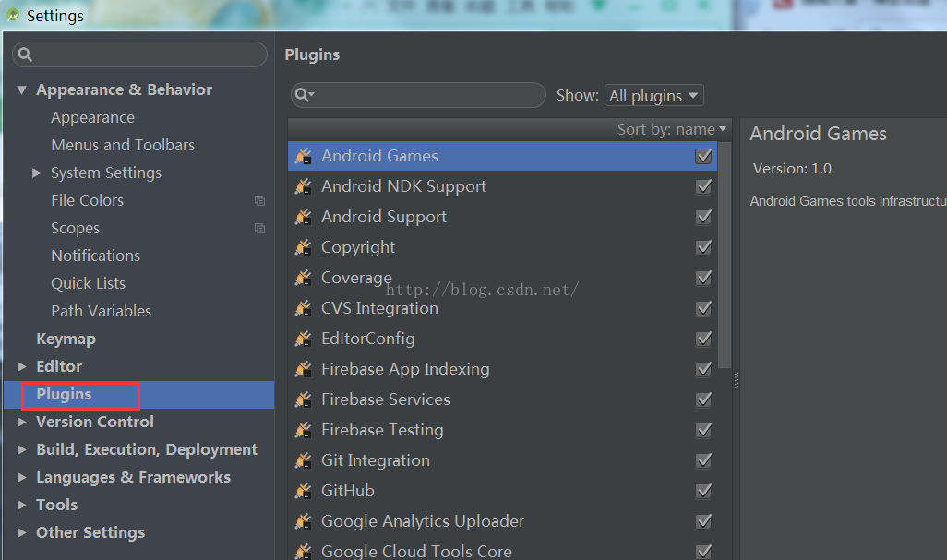
Task: Disable the Coverage plugin checkbox
Action: tap(703, 278)
